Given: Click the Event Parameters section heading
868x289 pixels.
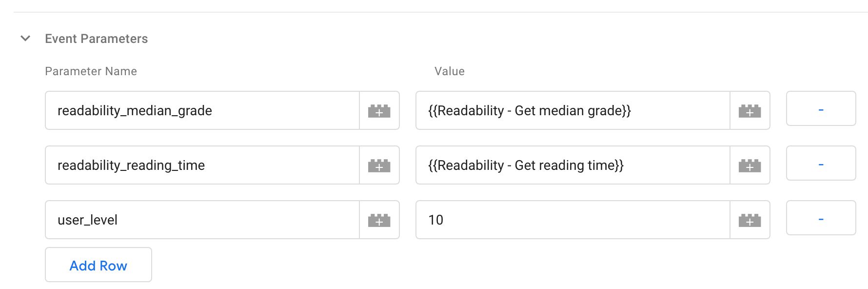Looking at the screenshot, I should pos(96,39).
